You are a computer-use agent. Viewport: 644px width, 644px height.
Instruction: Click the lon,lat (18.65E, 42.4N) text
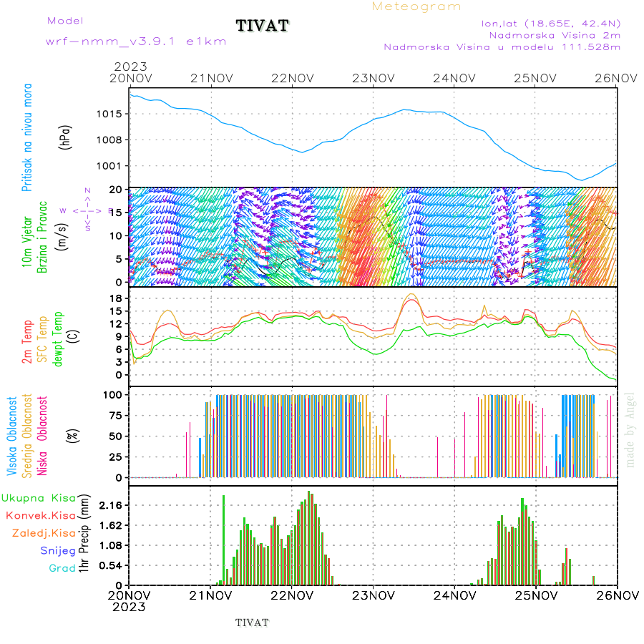(551, 24)
